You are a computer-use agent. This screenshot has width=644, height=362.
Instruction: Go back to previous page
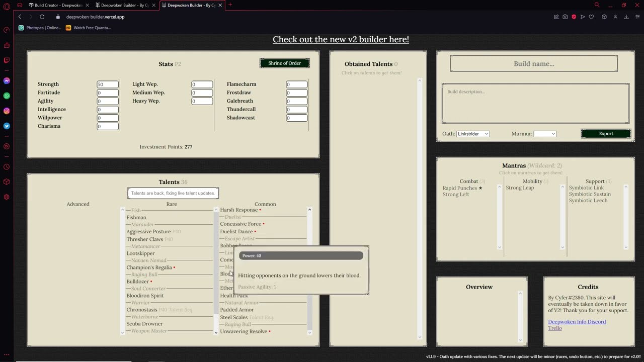pyautogui.click(x=20, y=17)
